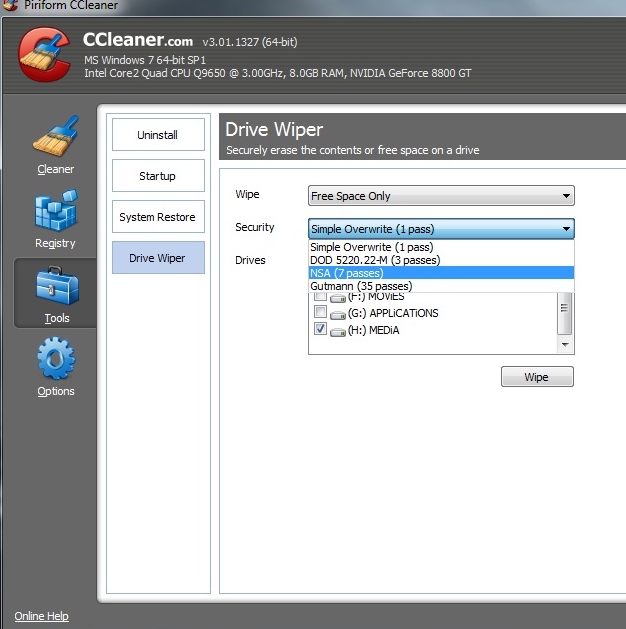Click the Registry sidebar label
The width and height of the screenshot is (626, 629).
click(55, 243)
